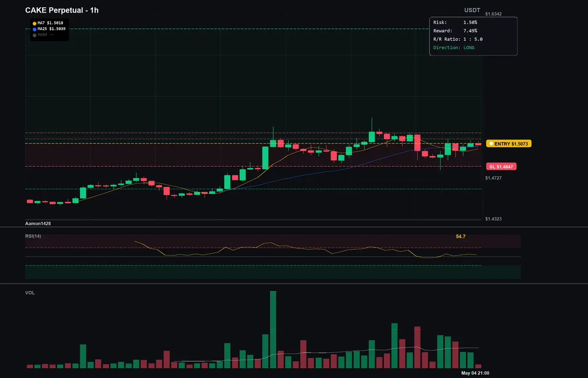Screen dimensions: 588x378
Task: Select the $1.4727 price axis label
Action: pyautogui.click(x=493, y=178)
